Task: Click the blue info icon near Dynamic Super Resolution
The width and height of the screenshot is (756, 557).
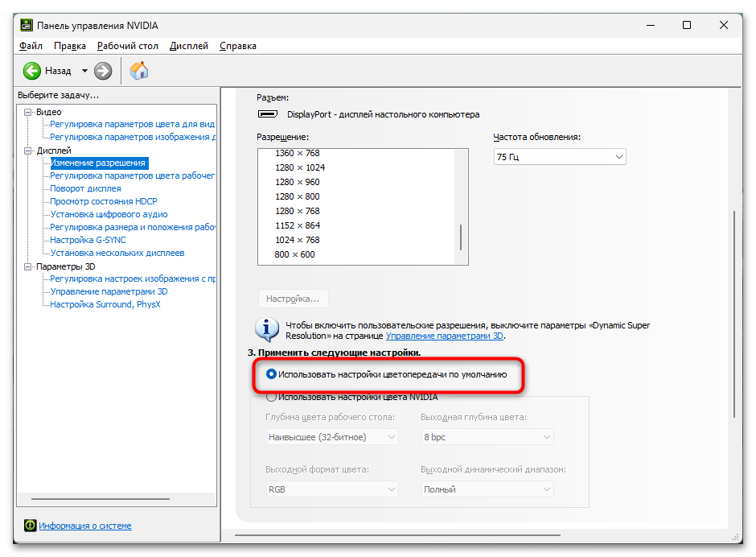Action: 267,330
